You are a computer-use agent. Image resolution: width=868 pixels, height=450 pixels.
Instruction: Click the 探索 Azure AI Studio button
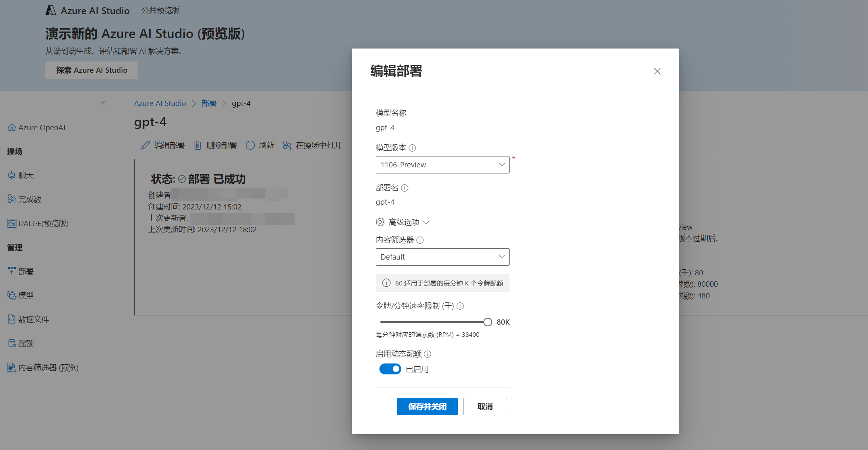(x=92, y=70)
